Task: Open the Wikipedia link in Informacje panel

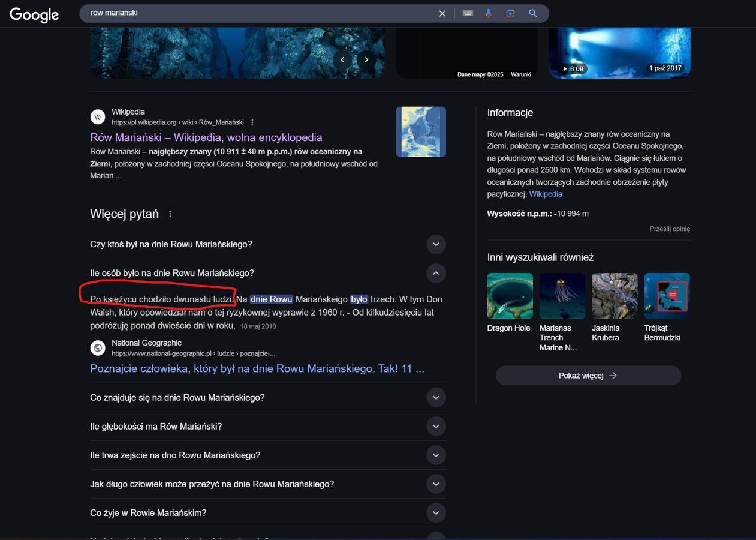Action: [546, 194]
